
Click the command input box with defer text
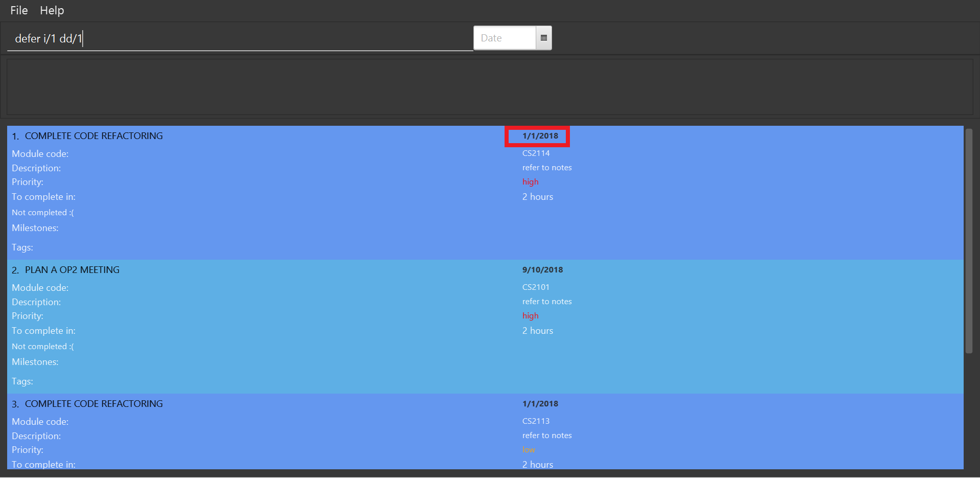point(240,38)
